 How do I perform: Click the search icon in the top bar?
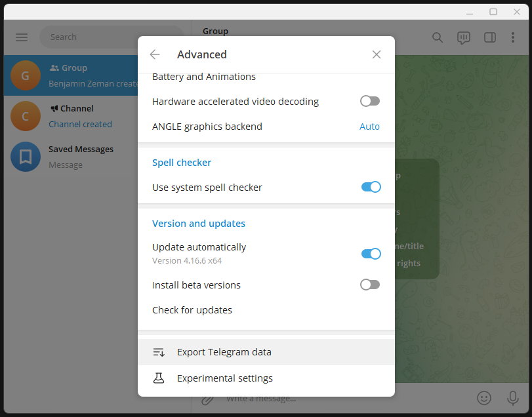[x=437, y=37]
